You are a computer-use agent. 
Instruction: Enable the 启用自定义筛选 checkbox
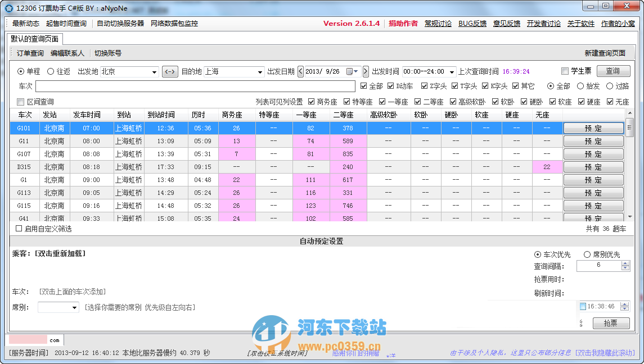(19, 229)
